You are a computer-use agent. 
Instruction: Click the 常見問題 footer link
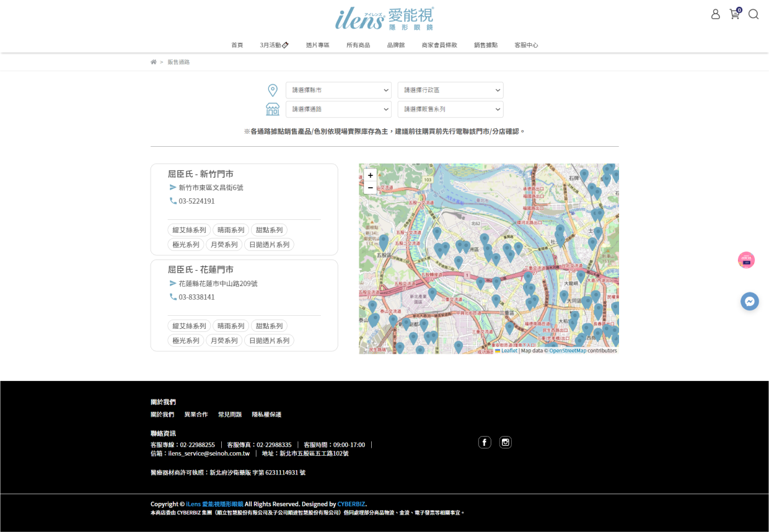pyautogui.click(x=230, y=414)
